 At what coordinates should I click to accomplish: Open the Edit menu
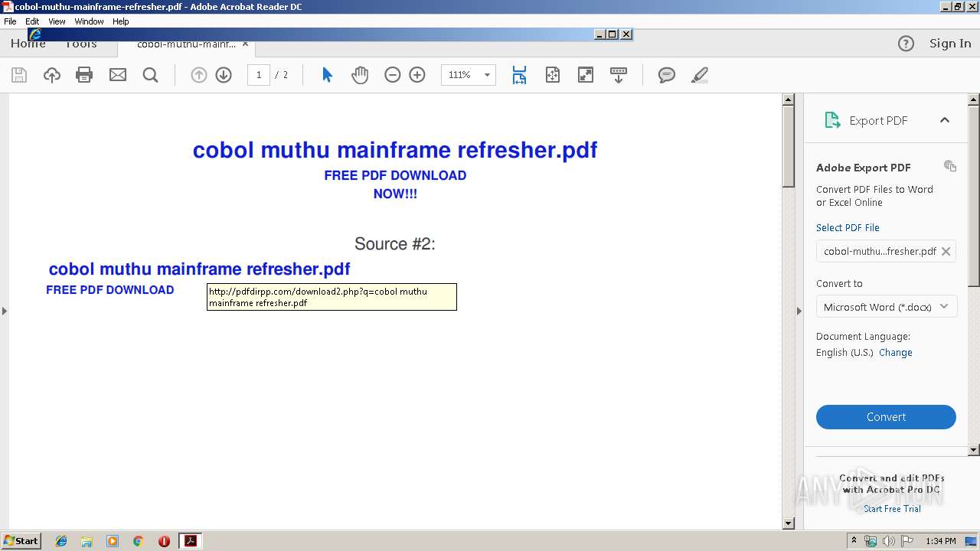pos(32,21)
